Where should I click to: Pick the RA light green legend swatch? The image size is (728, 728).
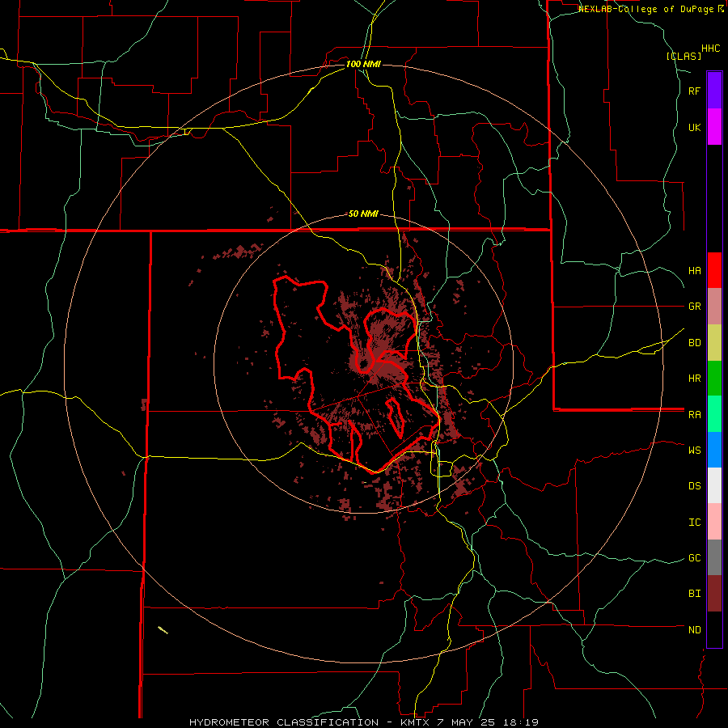714,414
